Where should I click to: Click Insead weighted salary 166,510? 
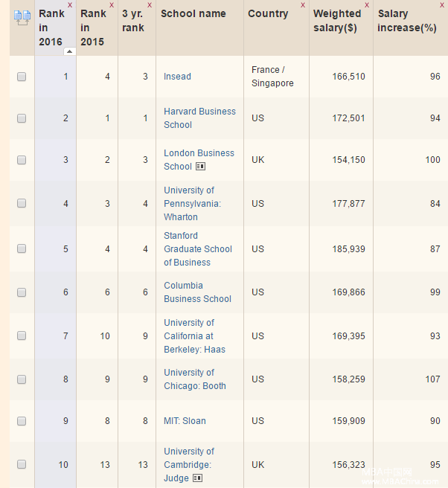pyautogui.click(x=348, y=77)
